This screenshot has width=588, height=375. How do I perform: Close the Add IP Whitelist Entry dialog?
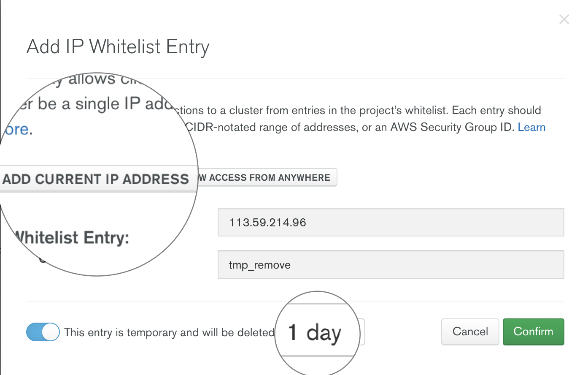click(x=564, y=19)
